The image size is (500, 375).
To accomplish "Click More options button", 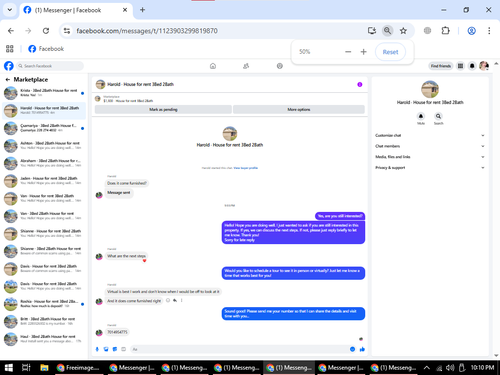I will pos(299,109).
